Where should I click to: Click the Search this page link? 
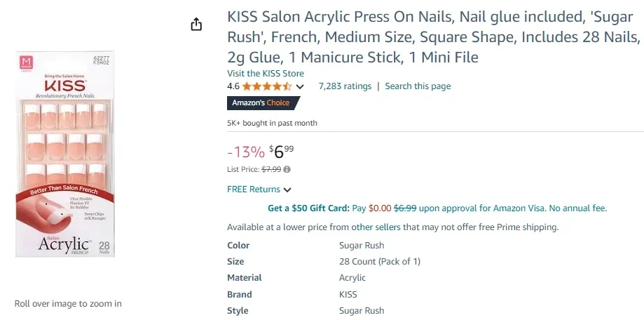pos(418,86)
